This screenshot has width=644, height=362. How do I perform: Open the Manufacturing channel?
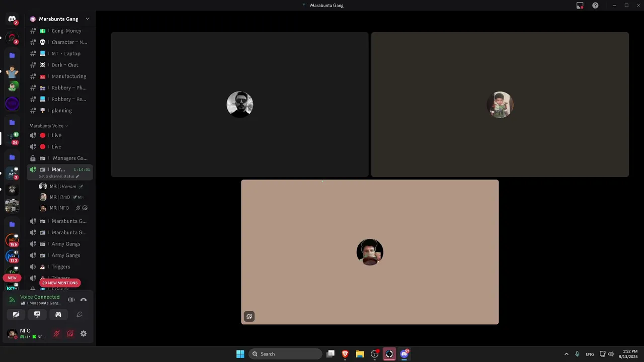pyautogui.click(x=60, y=76)
